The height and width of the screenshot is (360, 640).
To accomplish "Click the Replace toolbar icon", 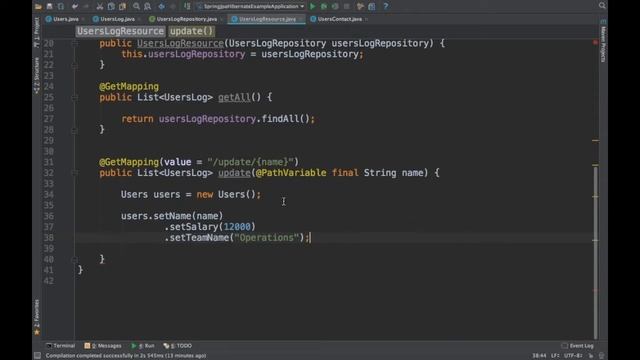I will [147, 6].
